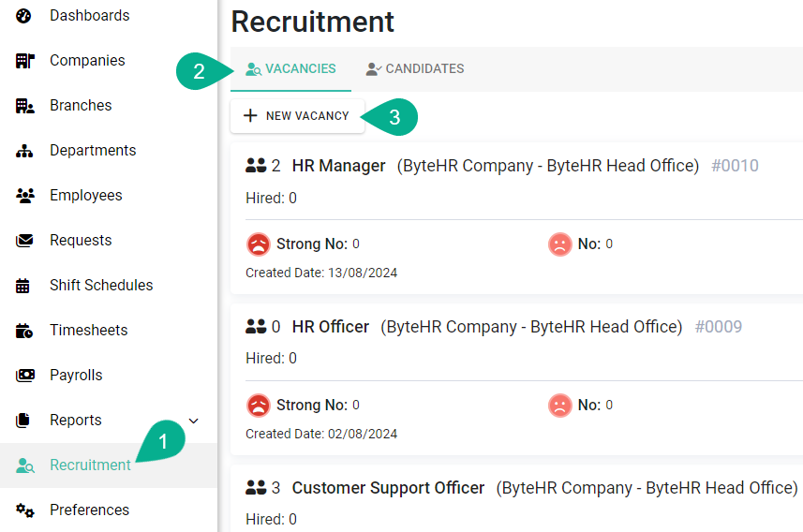Image resolution: width=803 pixels, height=532 pixels.
Task: Click the Timesheets calendar-clock icon
Action: pyautogui.click(x=24, y=331)
